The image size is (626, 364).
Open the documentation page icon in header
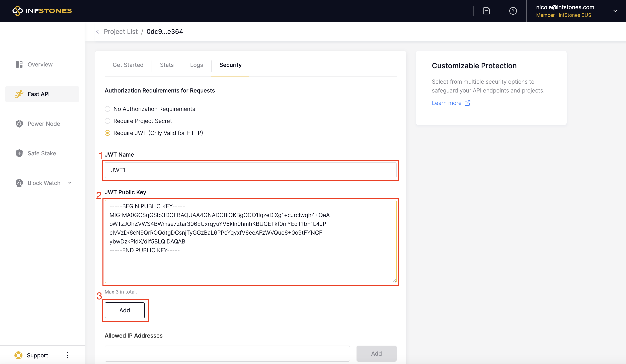pos(486,11)
